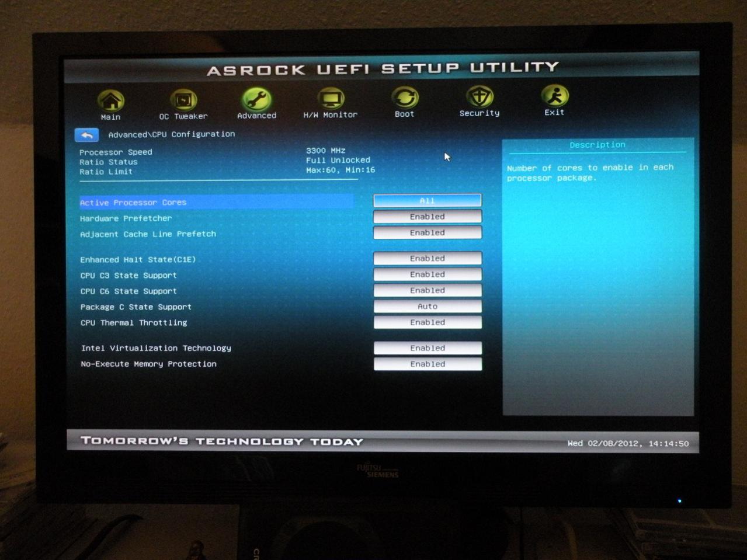Click the Ratio Status label
Screen dimensions: 747x560
[x=109, y=162]
